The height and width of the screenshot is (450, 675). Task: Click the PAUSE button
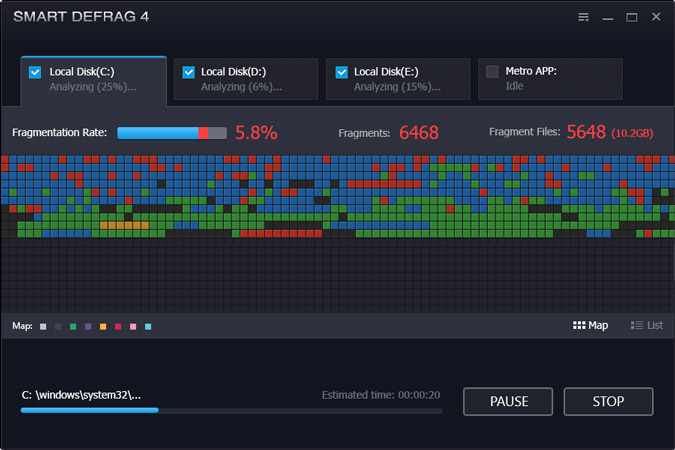[508, 401]
